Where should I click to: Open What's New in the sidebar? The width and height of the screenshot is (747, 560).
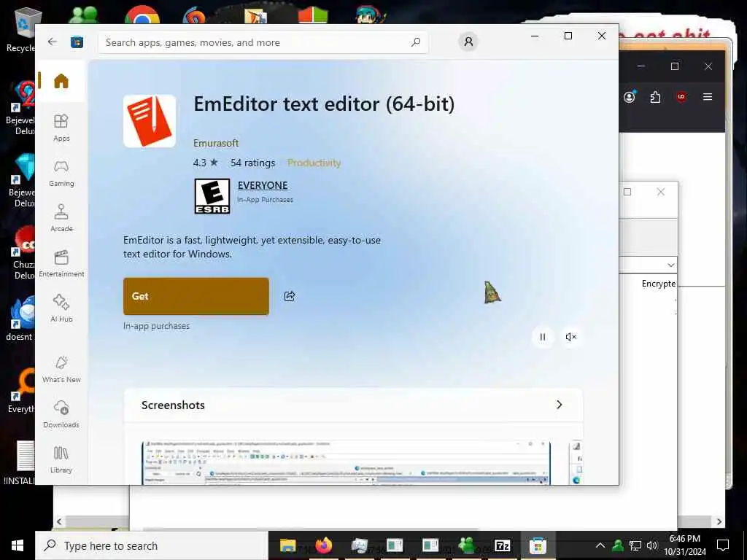click(x=61, y=370)
